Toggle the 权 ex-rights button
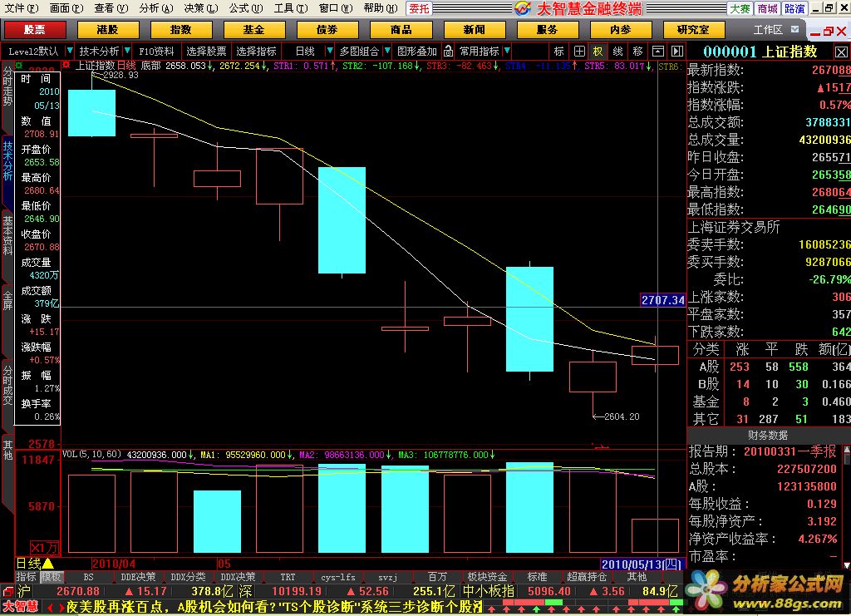This screenshot has height=616, width=851. point(598,51)
